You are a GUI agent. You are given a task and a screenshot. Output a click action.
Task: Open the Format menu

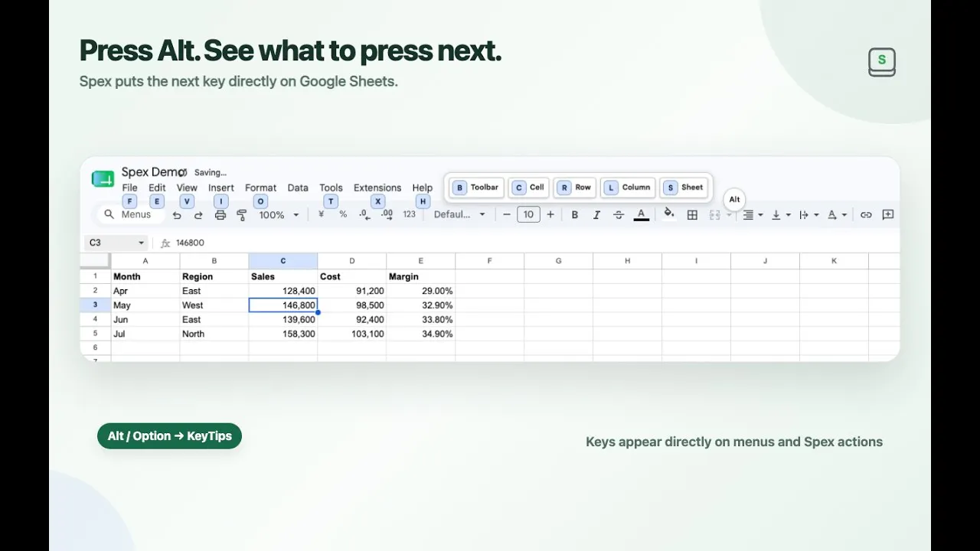pyautogui.click(x=260, y=187)
